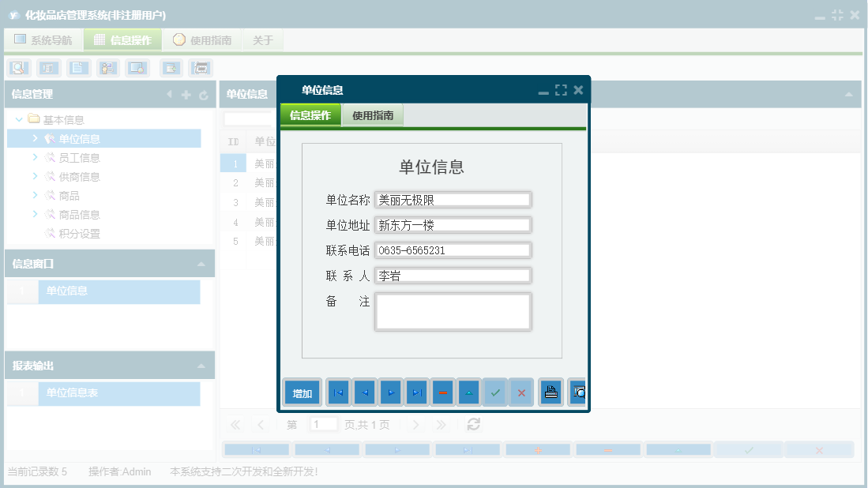Screen dimensions: 868x488
Task: Open 单位信息表 under 报表输出
Action: coord(74,392)
